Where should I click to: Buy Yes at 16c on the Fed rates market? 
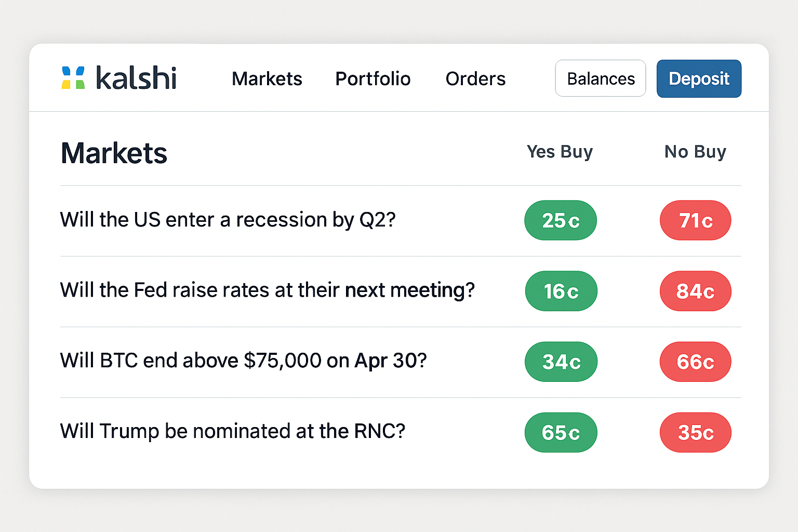click(x=561, y=291)
